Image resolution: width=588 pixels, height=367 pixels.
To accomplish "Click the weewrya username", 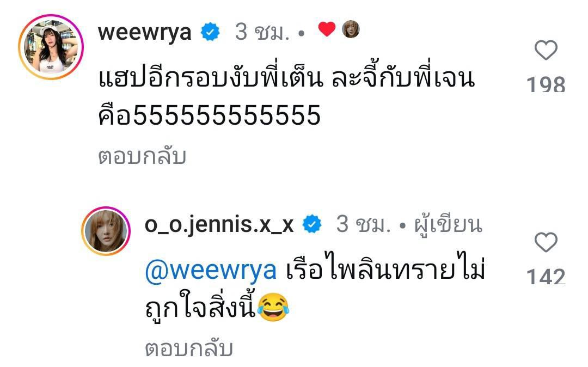I will 145,32.
